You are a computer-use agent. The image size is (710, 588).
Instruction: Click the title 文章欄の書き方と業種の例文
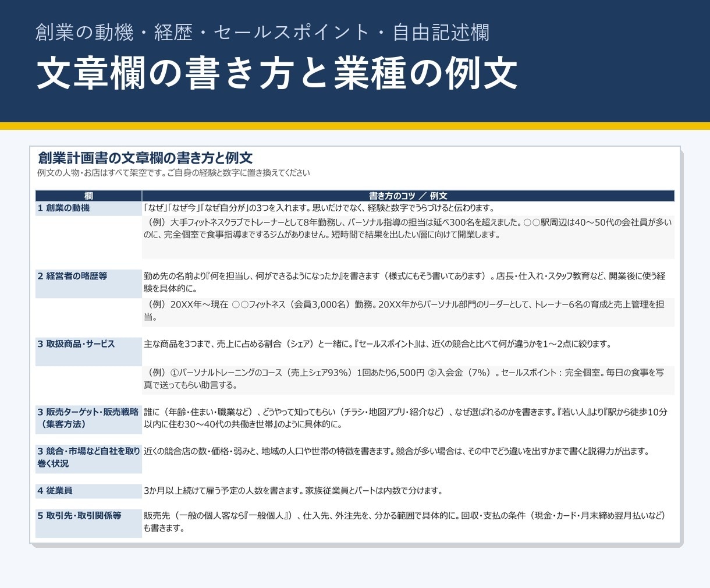[277, 73]
